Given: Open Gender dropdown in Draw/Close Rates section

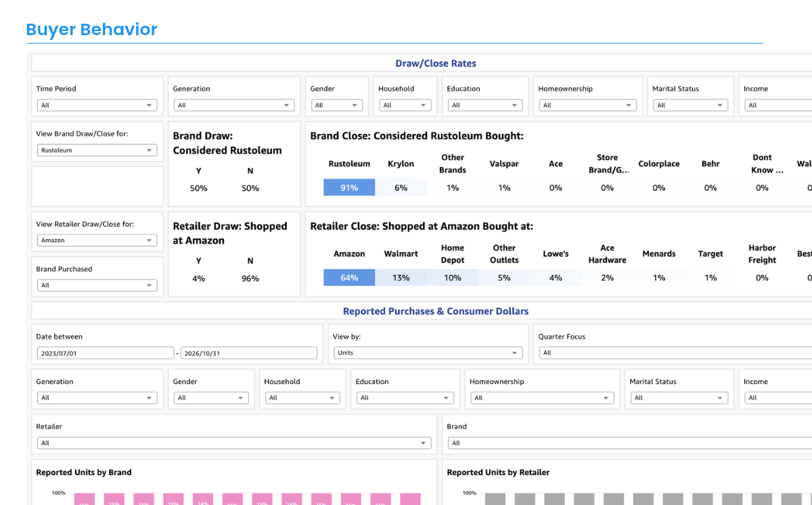Looking at the screenshot, I should 337,105.
